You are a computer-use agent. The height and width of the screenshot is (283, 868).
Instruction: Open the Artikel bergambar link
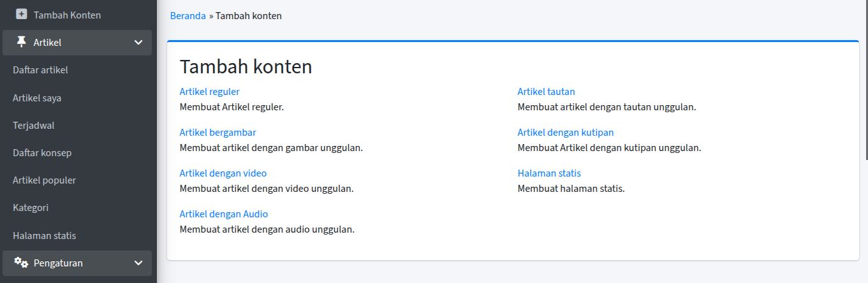click(x=218, y=133)
